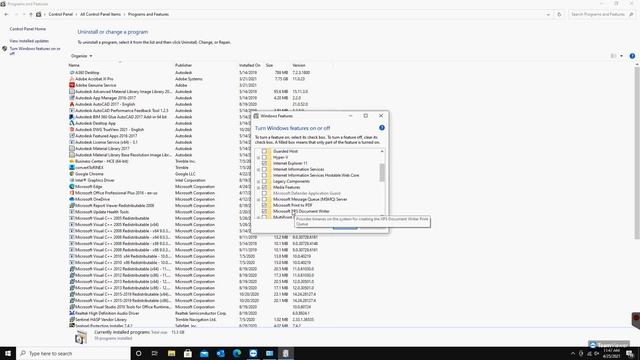Open File Explorer from the taskbar
This screenshot has width=640, height=360.
[171, 353]
